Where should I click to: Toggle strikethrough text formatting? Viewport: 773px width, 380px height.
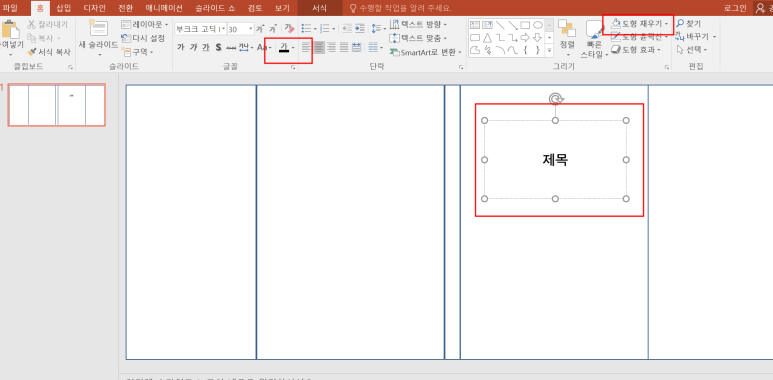(231, 47)
